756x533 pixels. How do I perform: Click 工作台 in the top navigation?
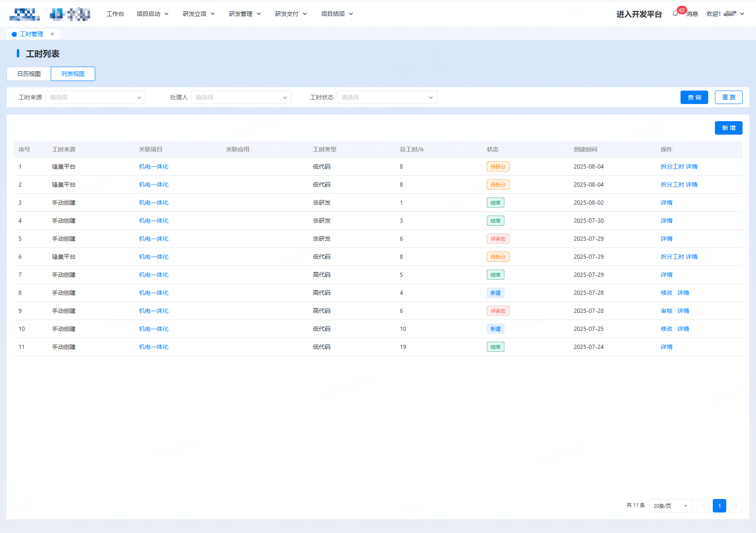[x=115, y=14]
